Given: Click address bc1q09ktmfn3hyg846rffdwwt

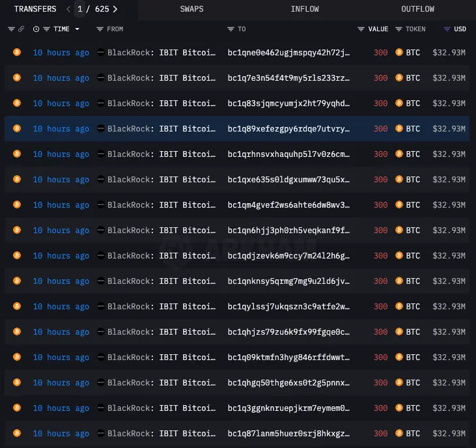Looking at the screenshot, I should click(x=288, y=357).
